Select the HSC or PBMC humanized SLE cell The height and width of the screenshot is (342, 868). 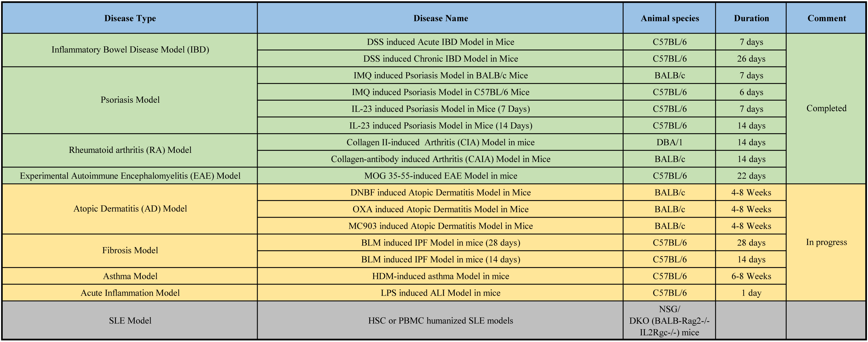coord(440,321)
